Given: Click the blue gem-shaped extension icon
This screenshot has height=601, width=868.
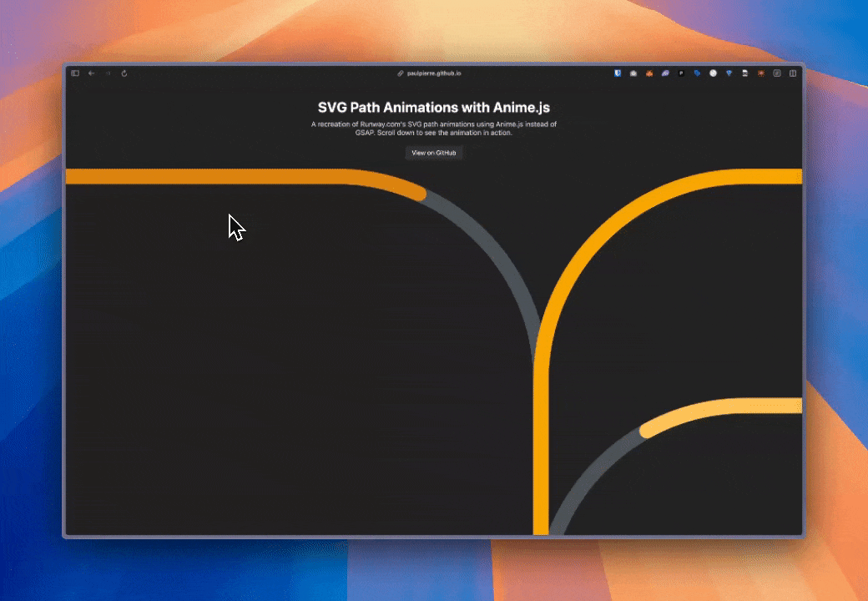Looking at the screenshot, I should click(729, 73).
